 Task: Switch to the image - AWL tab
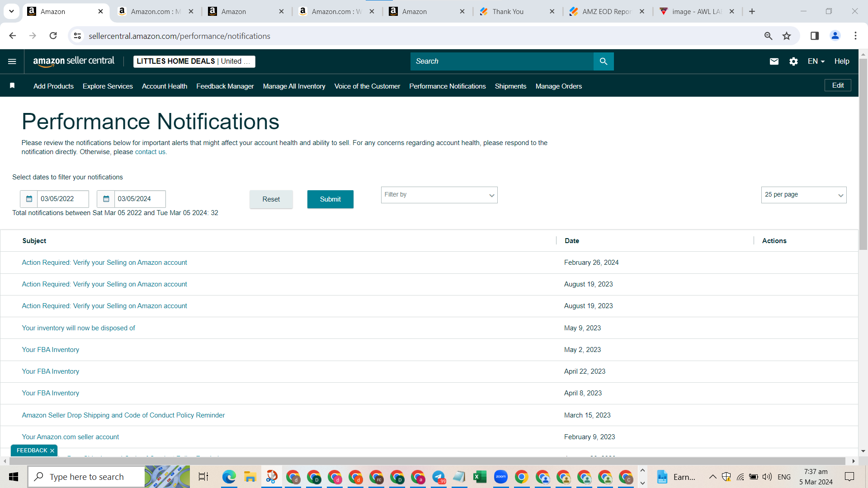696,11
